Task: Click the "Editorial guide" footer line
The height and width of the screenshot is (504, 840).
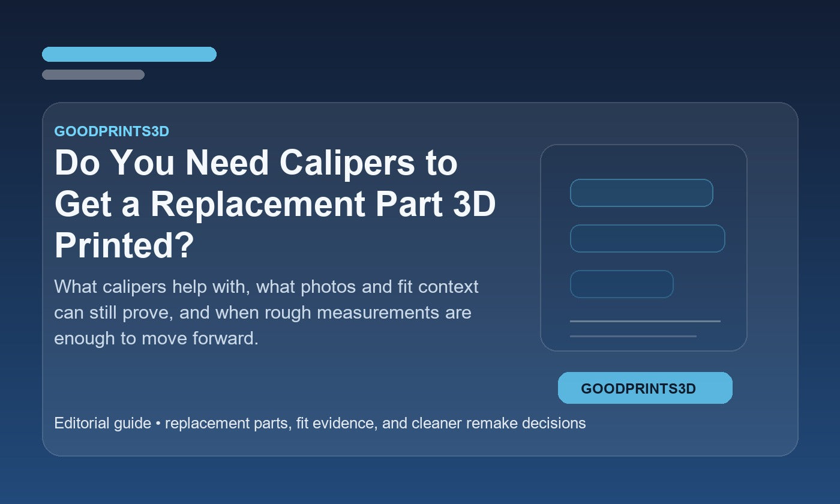Action: click(x=320, y=423)
